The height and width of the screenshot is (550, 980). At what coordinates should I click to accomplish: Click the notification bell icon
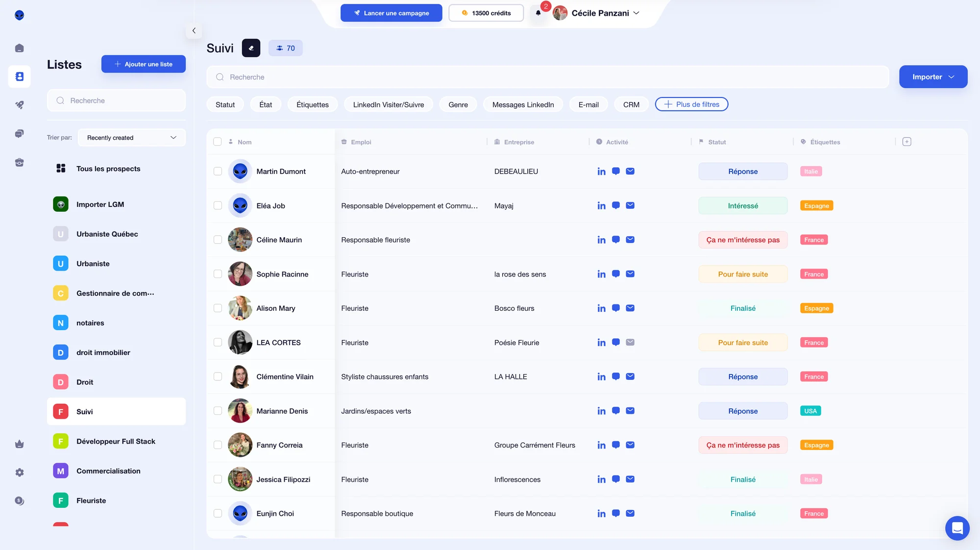(538, 13)
